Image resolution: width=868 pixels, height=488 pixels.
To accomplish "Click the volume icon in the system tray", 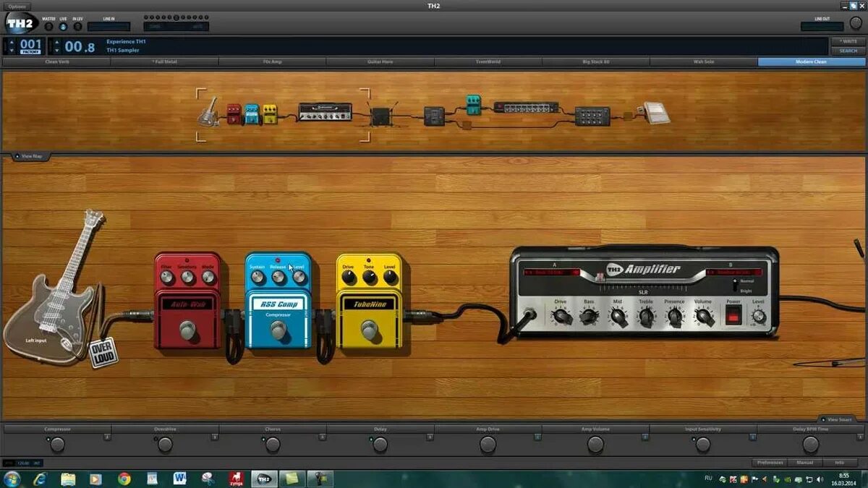I will pyautogui.click(x=820, y=479).
